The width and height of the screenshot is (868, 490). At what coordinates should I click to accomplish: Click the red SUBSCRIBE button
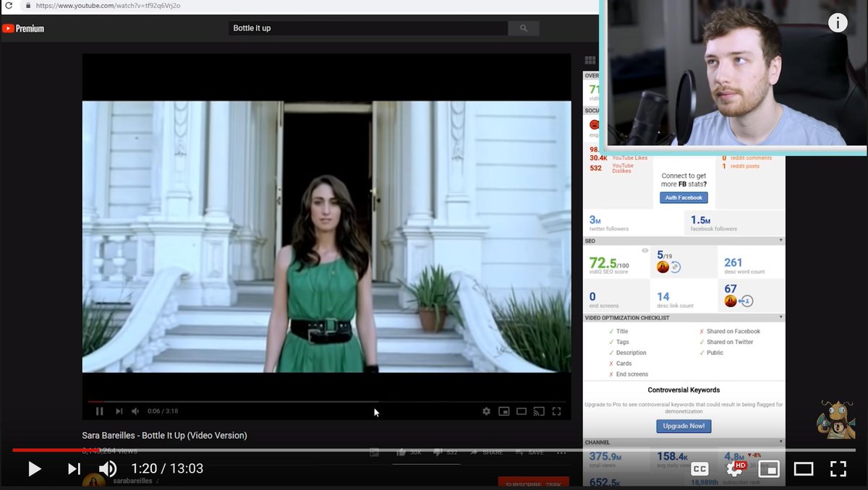pyautogui.click(x=534, y=483)
